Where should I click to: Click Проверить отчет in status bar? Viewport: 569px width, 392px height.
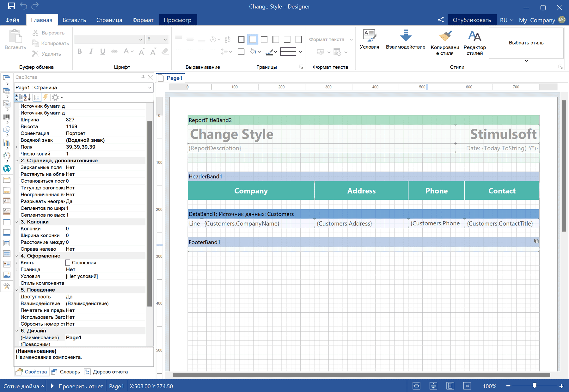[77, 386]
